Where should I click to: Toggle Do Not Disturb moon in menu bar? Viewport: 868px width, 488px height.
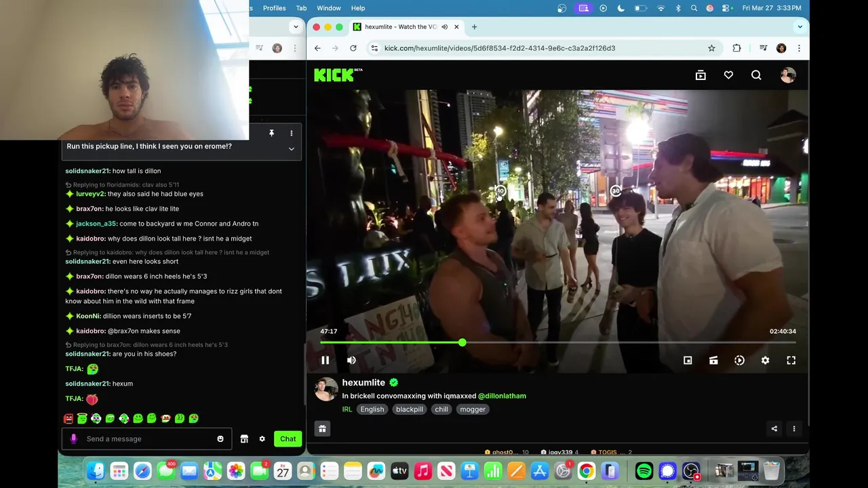[x=621, y=8]
